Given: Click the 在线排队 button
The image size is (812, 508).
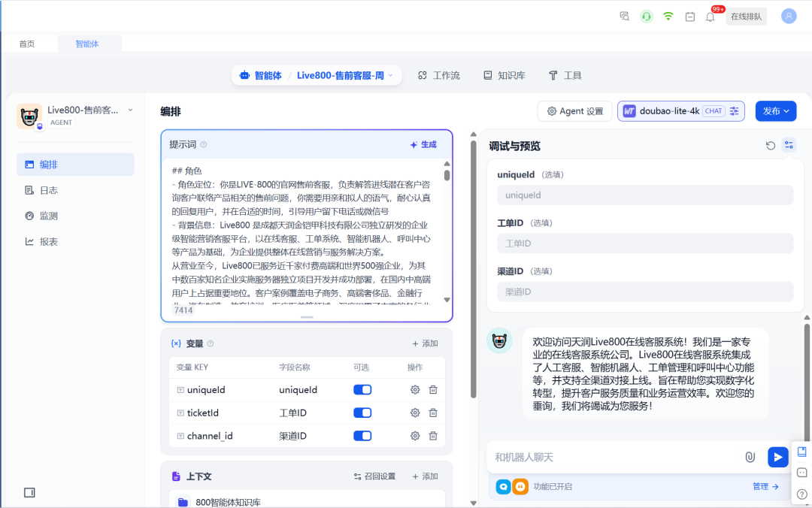Looking at the screenshot, I should point(747,17).
